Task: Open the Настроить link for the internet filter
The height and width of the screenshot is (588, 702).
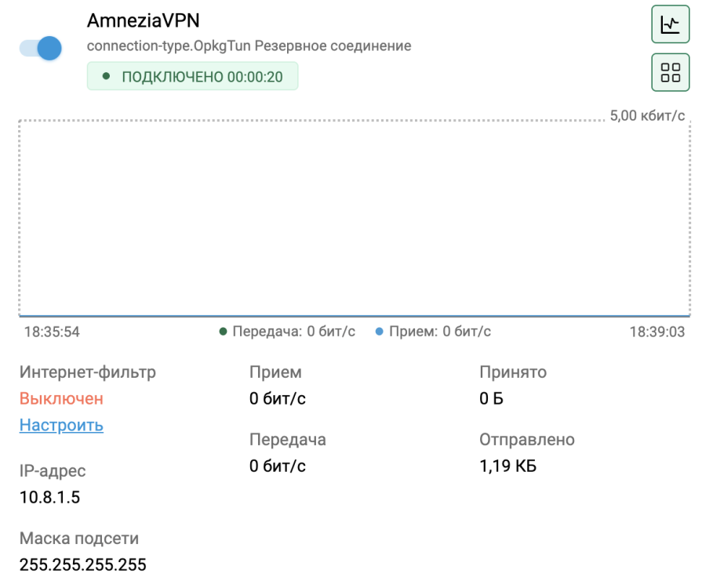Action: tap(61, 426)
